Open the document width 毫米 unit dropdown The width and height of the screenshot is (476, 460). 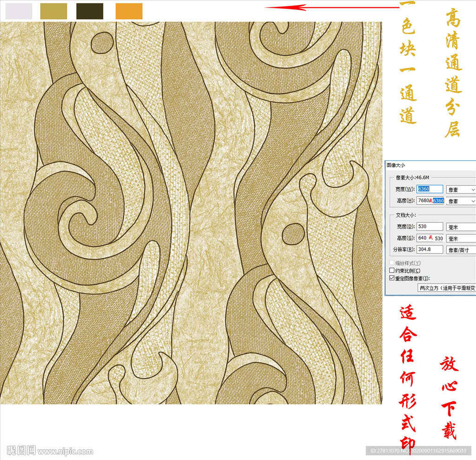tap(461, 227)
